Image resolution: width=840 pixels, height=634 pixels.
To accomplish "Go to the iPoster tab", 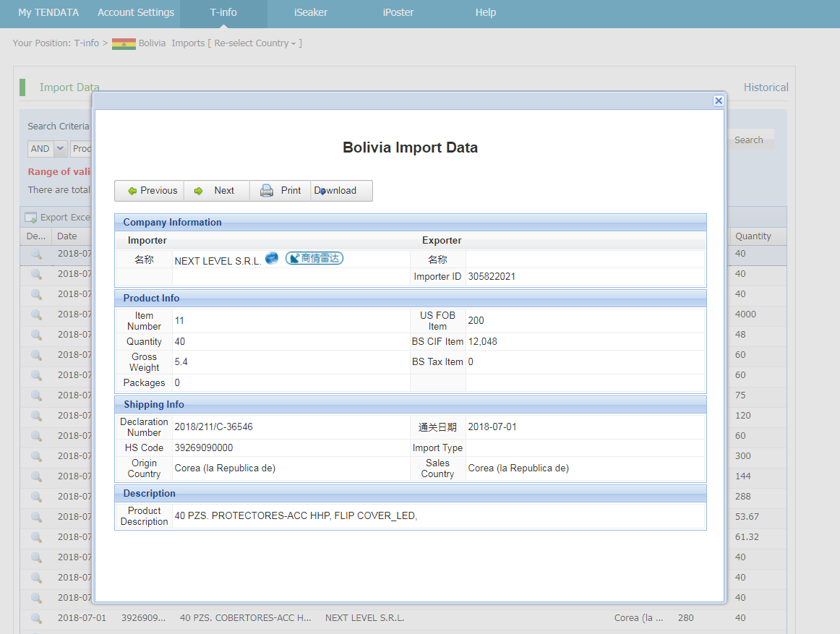I will [x=398, y=12].
